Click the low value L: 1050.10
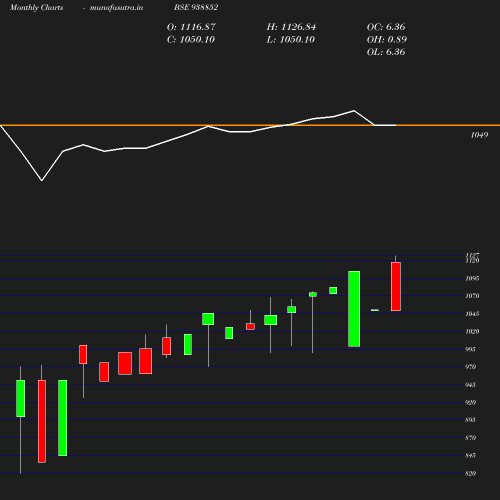Viewport: 500px width, 500px height. (291, 40)
